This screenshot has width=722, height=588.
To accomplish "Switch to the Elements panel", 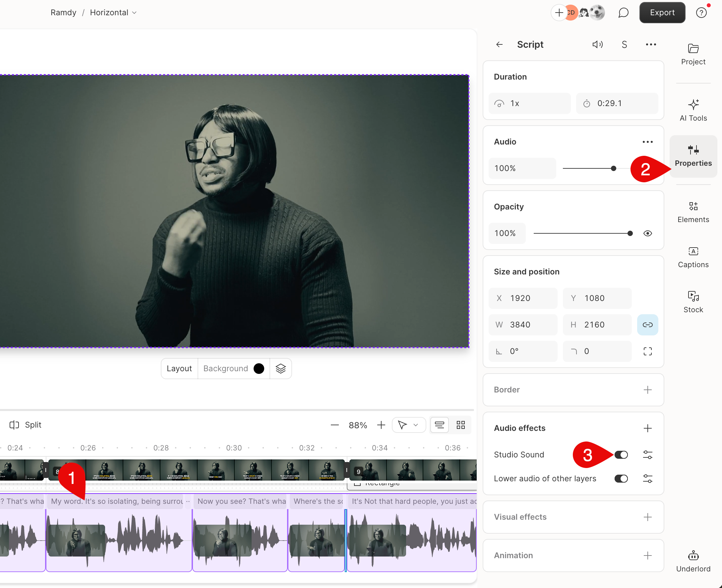I will pyautogui.click(x=693, y=211).
